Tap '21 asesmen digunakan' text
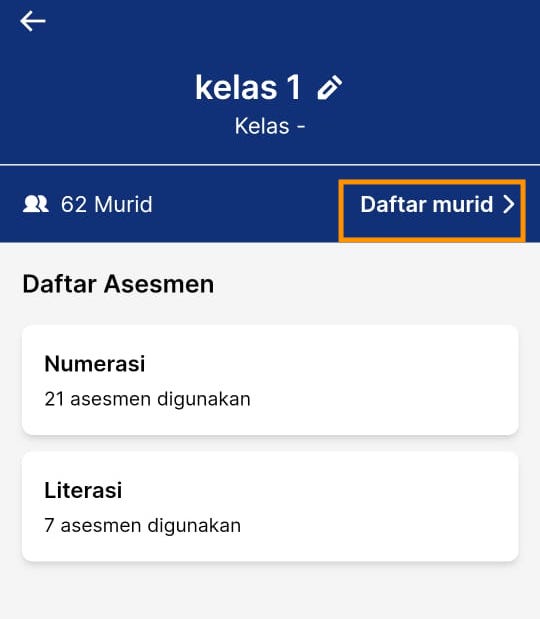 [x=147, y=399]
